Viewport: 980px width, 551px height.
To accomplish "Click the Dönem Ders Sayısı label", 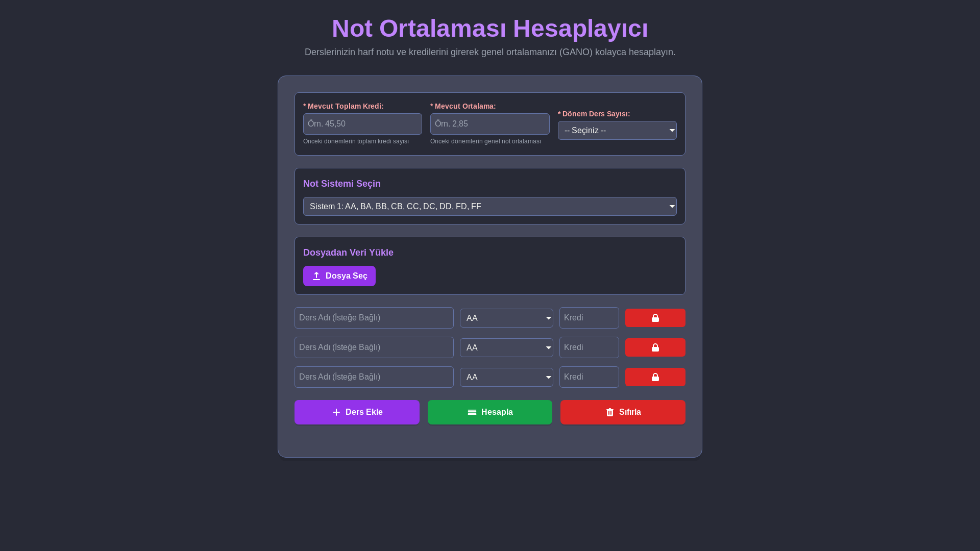I will point(594,114).
